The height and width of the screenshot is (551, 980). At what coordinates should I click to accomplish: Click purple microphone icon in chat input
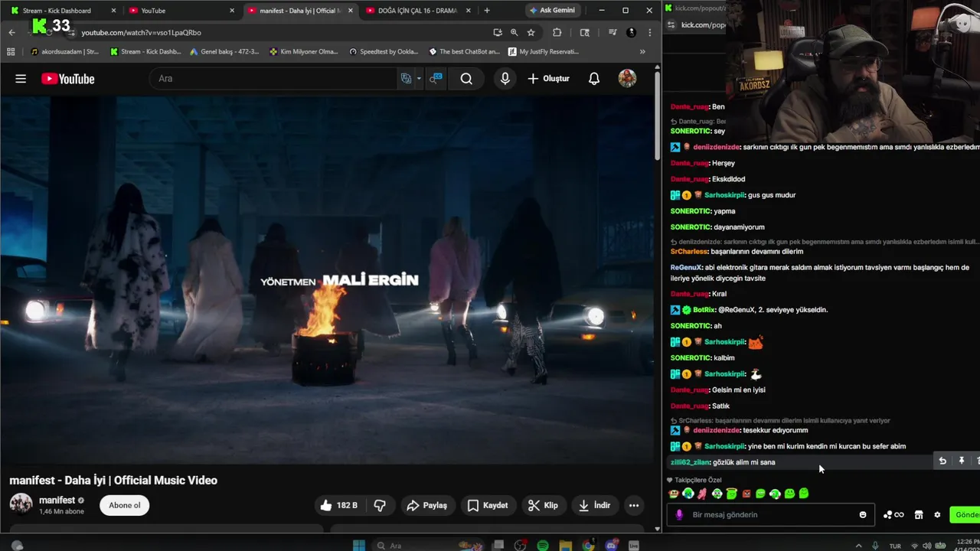click(x=679, y=515)
